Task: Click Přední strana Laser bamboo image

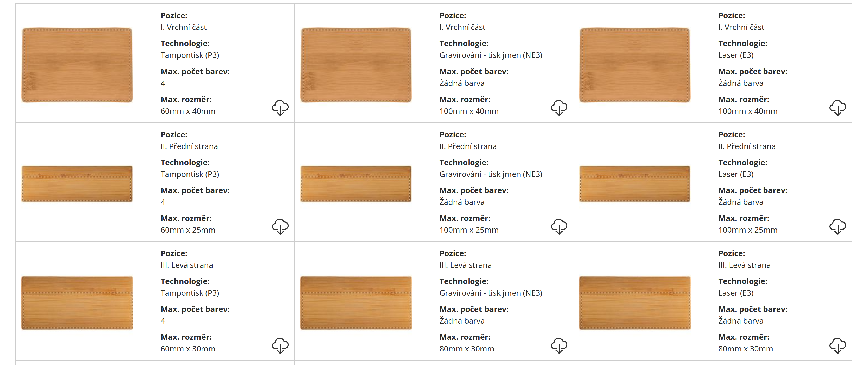Action: coord(634,184)
